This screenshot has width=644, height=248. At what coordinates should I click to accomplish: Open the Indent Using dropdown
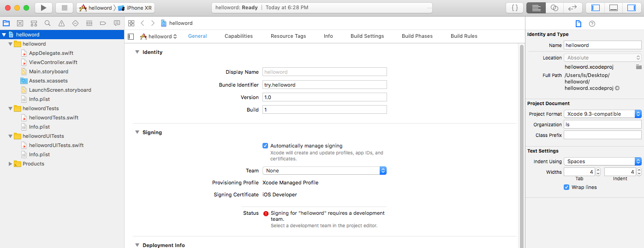tap(602, 161)
